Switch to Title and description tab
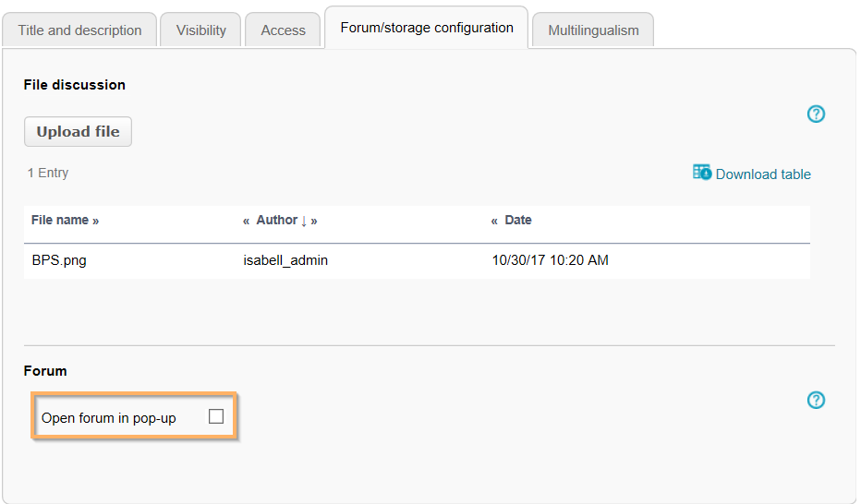This screenshot has height=504, width=861. (80, 30)
